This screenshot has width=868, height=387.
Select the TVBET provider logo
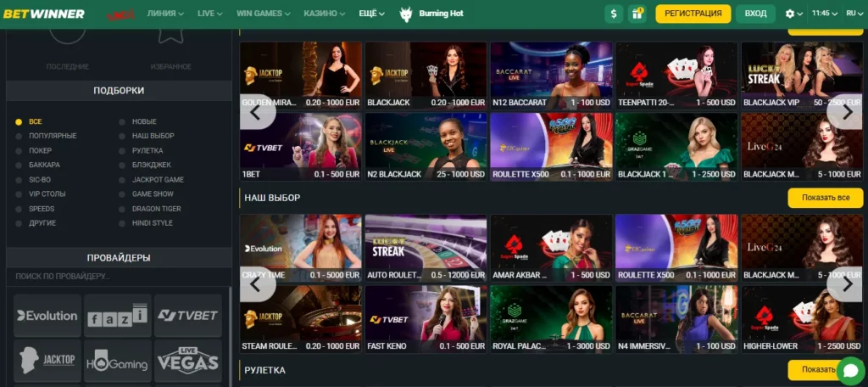[188, 316]
